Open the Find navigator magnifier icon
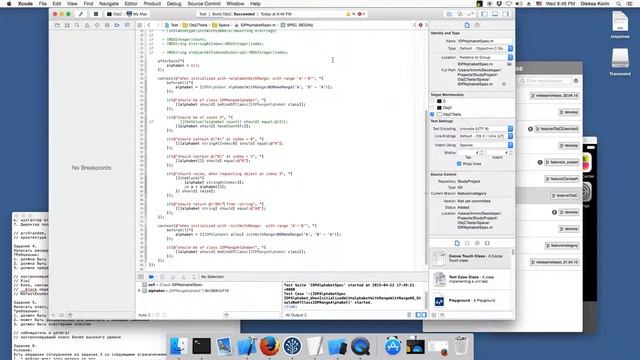 (x=77, y=25)
